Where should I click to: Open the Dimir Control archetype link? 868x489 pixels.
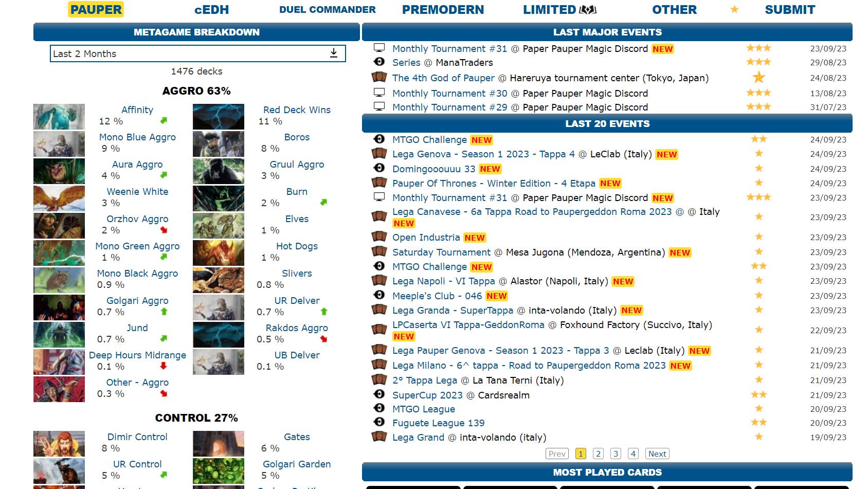137,437
